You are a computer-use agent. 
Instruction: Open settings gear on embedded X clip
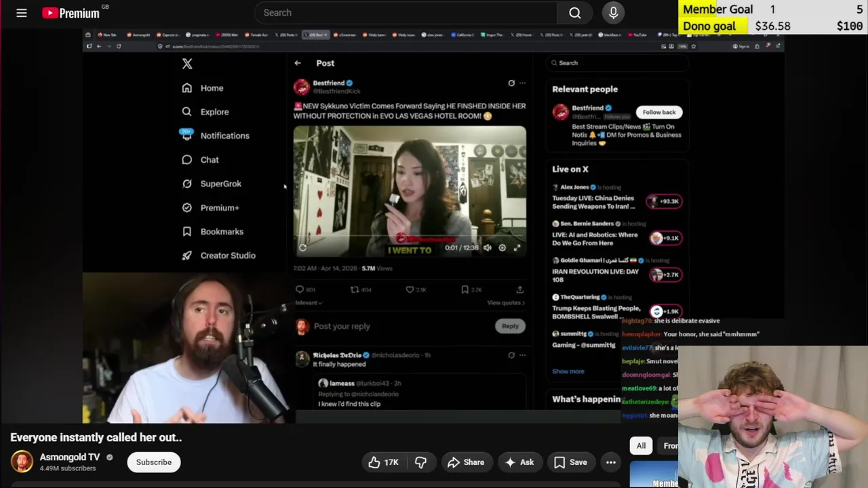tap(502, 248)
